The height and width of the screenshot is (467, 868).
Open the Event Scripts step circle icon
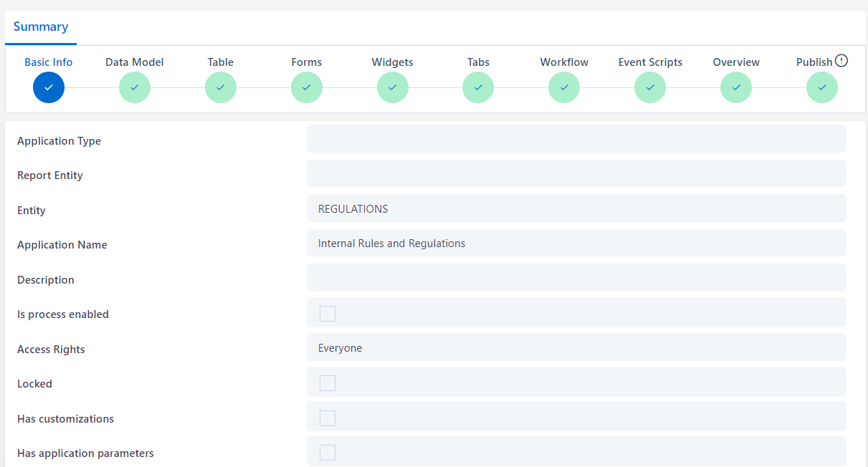click(650, 87)
